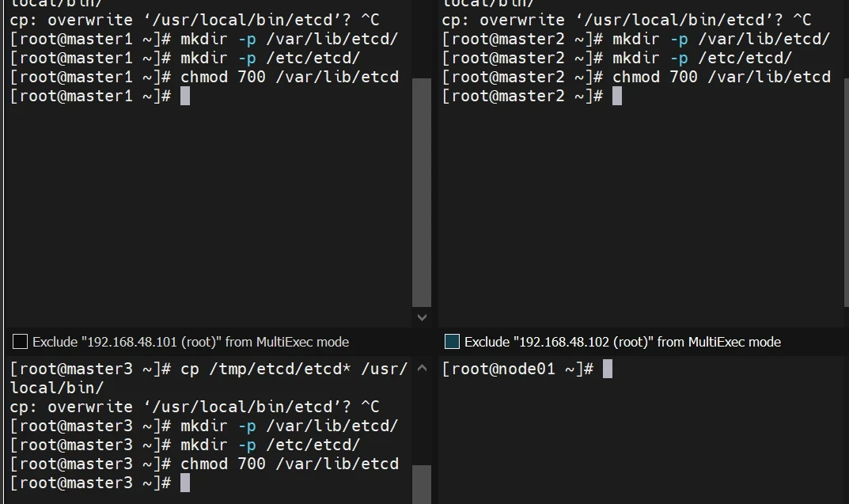This screenshot has height=504, width=849.
Task: Click the cursor block at the master2 prompt
Action: [x=617, y=97]
